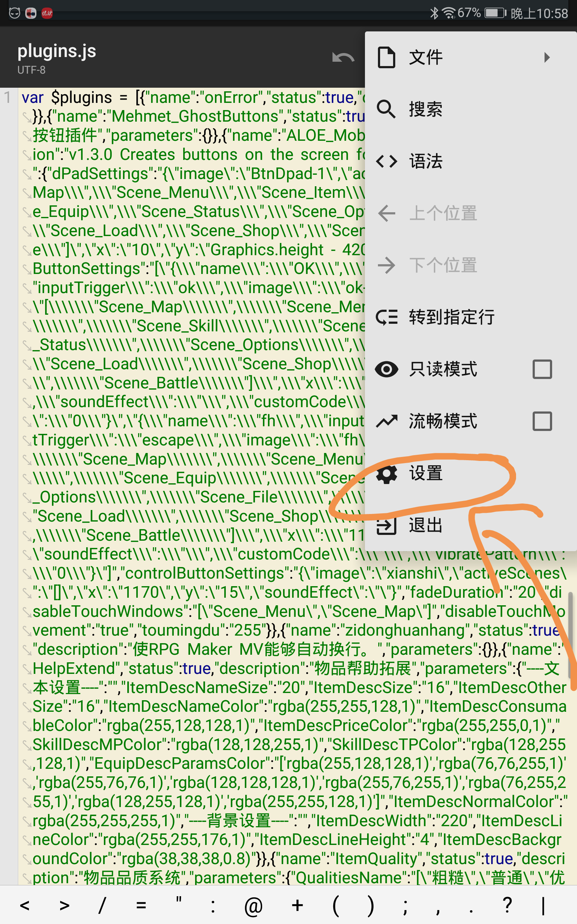Screen dimensions: 577x924
Task: Tap line number 1 in gutter
Action: point(7,97)
